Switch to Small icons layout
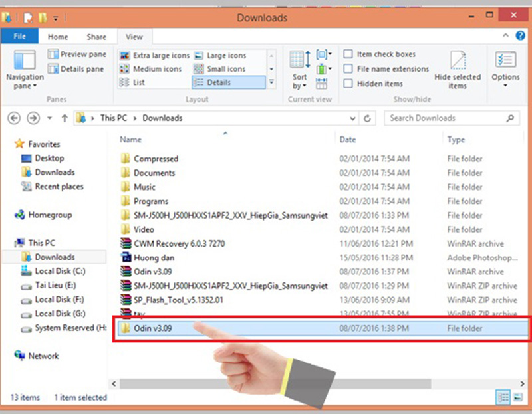The height and width of the screenshot is (414, 532). [219, 69]
